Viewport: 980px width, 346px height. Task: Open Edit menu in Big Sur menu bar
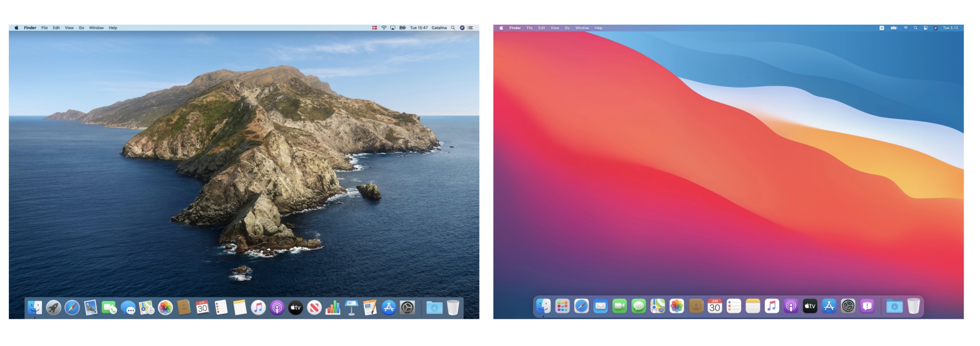(x=542, y=28)
